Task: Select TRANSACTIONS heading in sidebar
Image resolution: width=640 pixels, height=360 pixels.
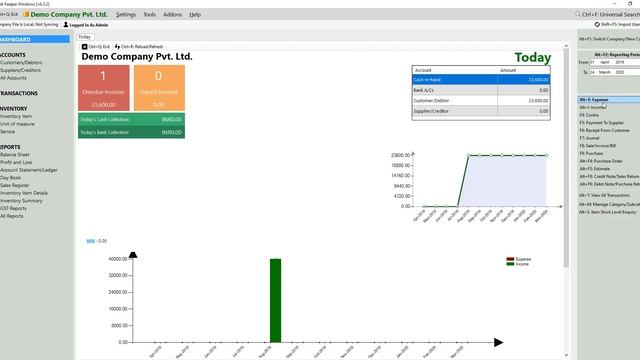Action: (x=19, y=93)
